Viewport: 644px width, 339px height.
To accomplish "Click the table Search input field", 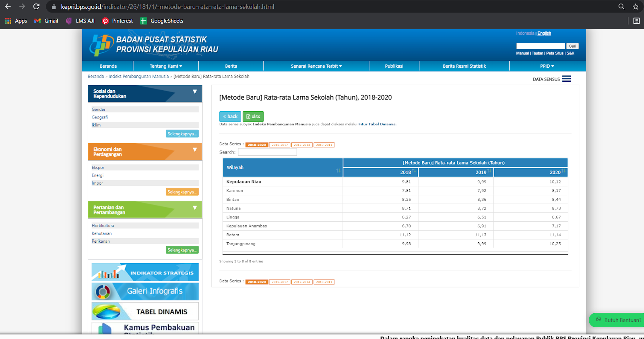I will click(x=267, y=152).
